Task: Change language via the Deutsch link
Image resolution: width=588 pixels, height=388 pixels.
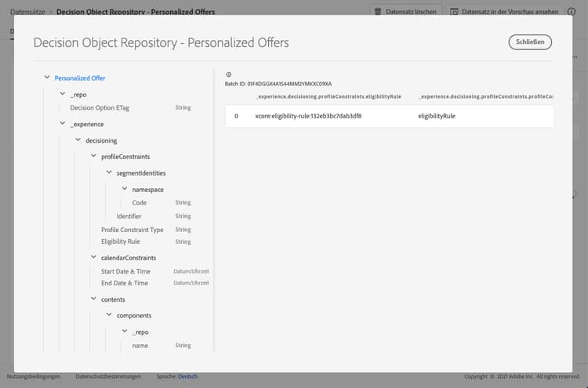Action: pos(187,376)
